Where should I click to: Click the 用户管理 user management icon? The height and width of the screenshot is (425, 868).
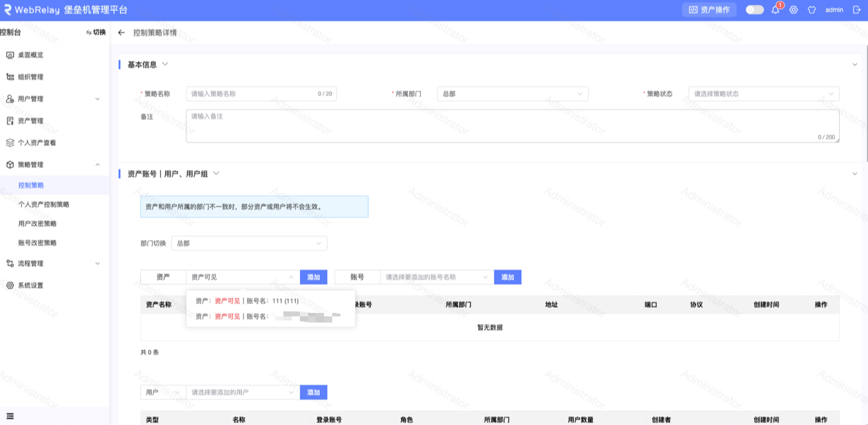[10, 99]
